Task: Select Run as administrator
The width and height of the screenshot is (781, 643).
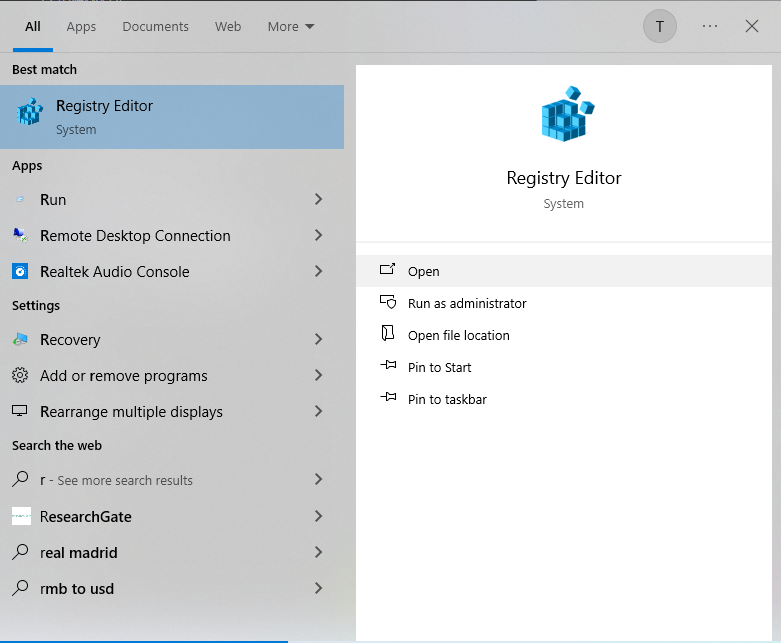Action: click(x=467, y=304)
